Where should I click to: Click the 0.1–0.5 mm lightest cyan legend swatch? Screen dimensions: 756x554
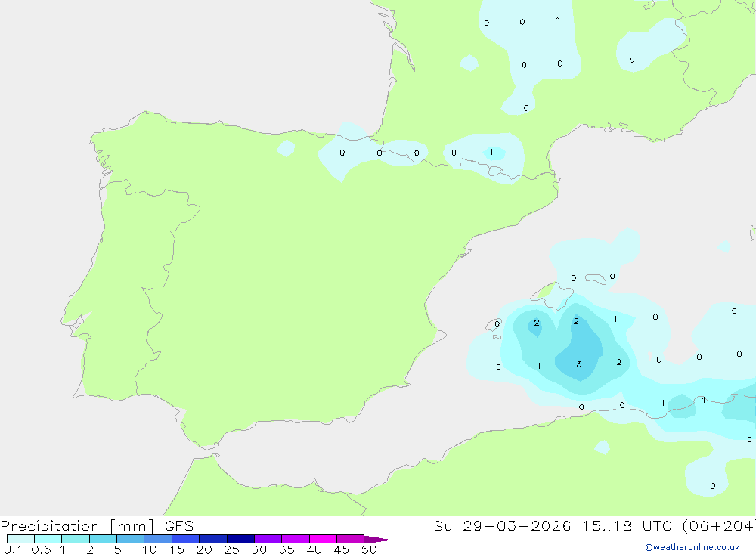(x=20, y=539)
